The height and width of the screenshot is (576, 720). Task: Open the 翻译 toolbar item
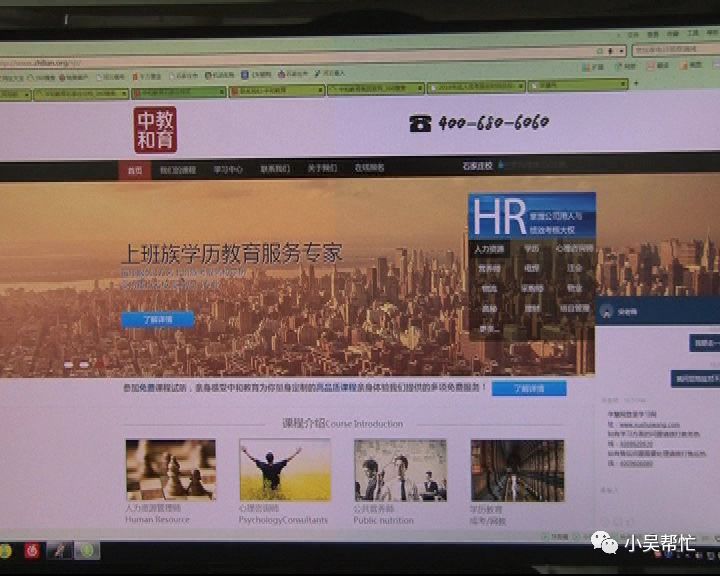[x=658, y=66]
